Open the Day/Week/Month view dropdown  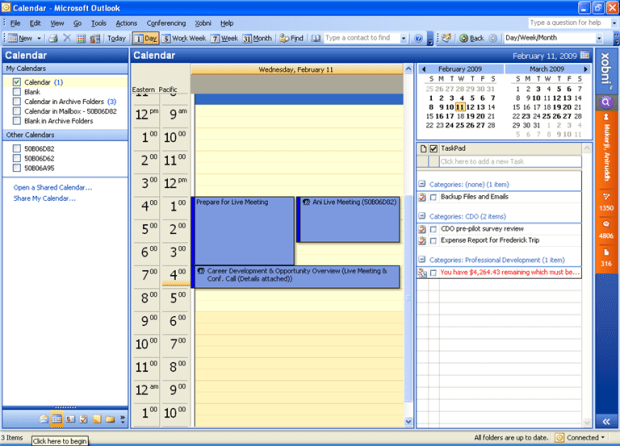tap(599, 38)
